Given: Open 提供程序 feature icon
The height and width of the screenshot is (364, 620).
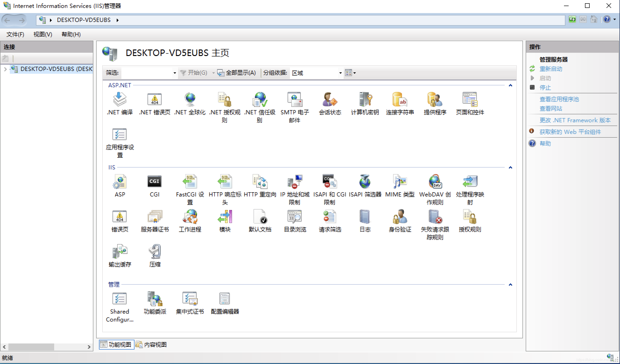Looking at the screenshot, I should click(x=435, y=99).
